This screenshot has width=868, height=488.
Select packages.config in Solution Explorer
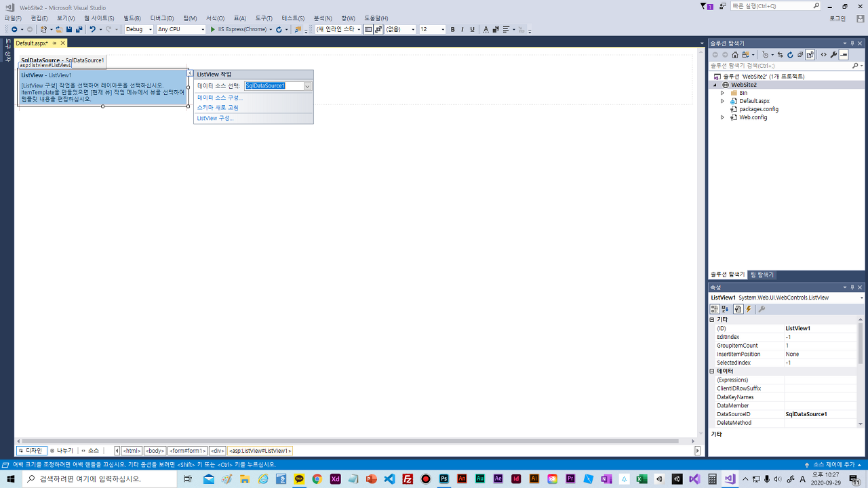758,109
